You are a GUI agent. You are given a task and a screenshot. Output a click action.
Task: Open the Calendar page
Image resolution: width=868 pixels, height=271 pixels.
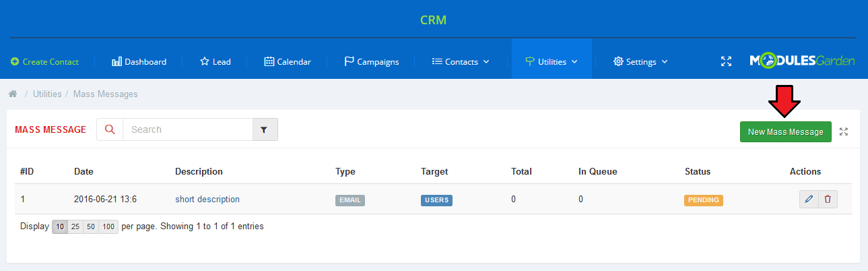pyautogui.click(x=288, y=61)
